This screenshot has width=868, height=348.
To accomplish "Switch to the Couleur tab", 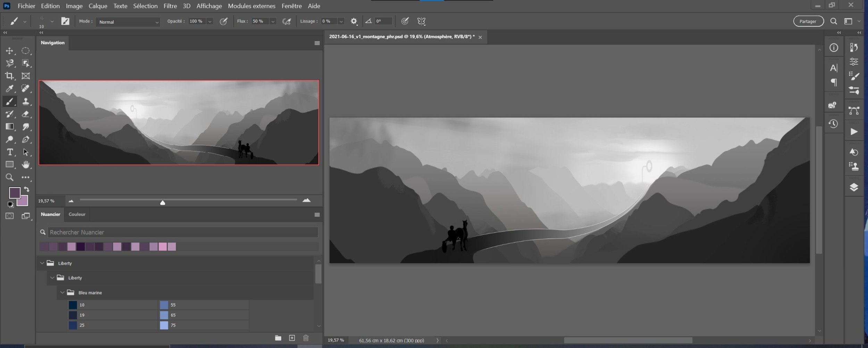I will pyautogui.click(x=77, y=214).
